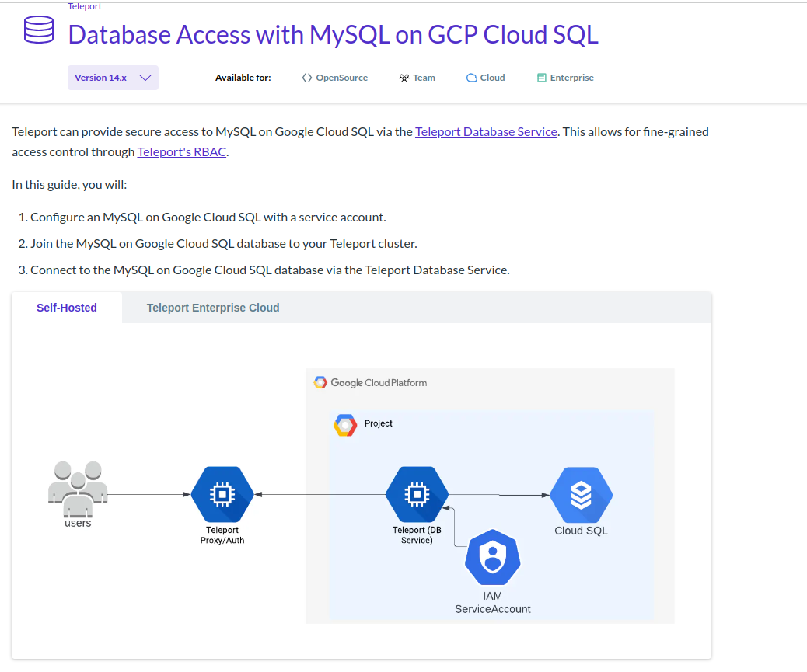
Task: Switch to the Teleport Enterprise Cloud tab
Action: (213, 308)
